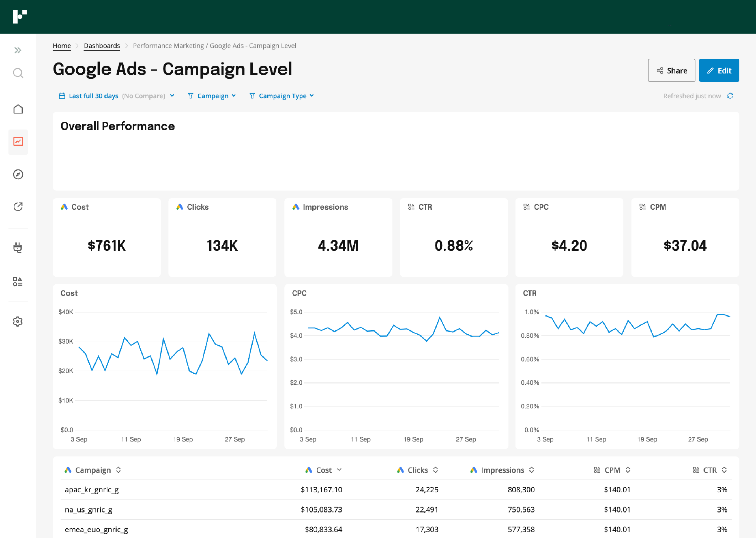Navigate to Dashboards via breadcrumb
The width and height of the screenshot is (756, 538).
tap(102, 46)
